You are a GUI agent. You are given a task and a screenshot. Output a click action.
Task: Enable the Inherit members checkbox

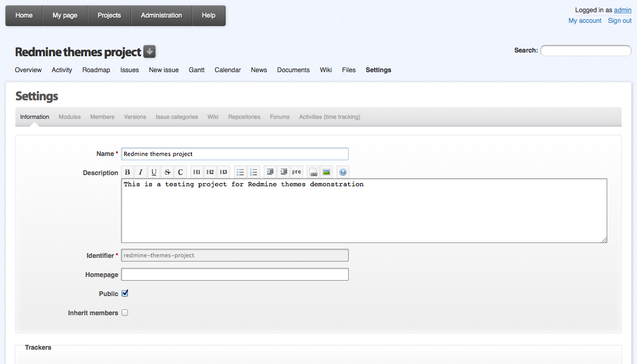[125, 313]
